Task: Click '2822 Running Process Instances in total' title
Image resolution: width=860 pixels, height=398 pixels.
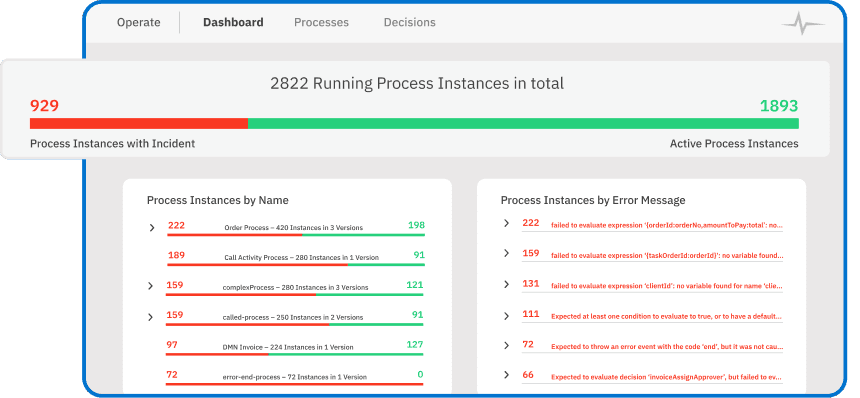Action: coord(417,84)
